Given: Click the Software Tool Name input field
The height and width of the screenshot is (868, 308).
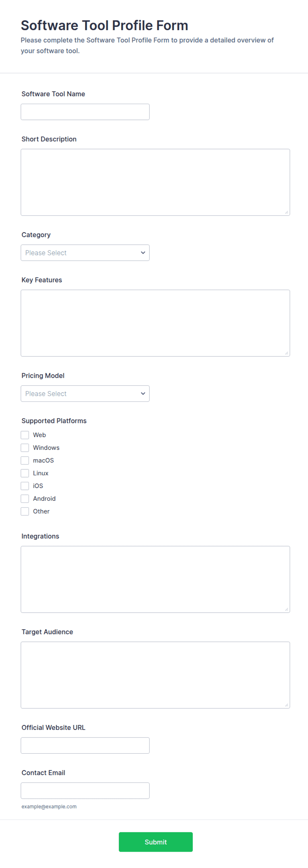Looking at the screenshot, I should pyautogui.click(x=85, y=112).
